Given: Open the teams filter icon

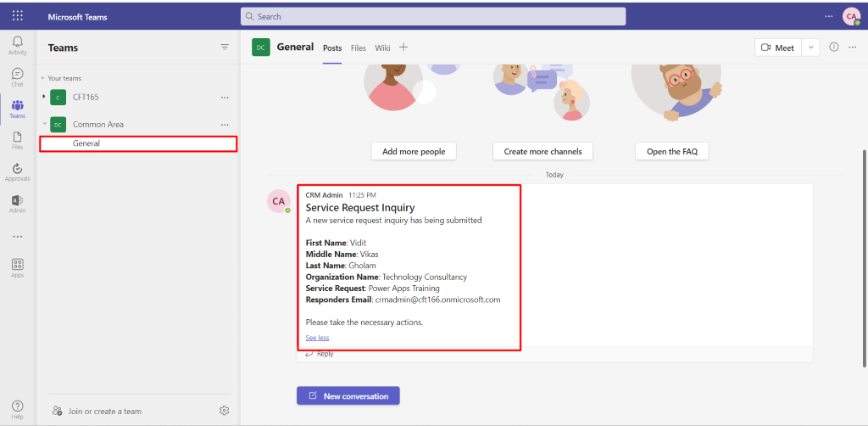Looking at the screenshot, I should tap(225, 48).
